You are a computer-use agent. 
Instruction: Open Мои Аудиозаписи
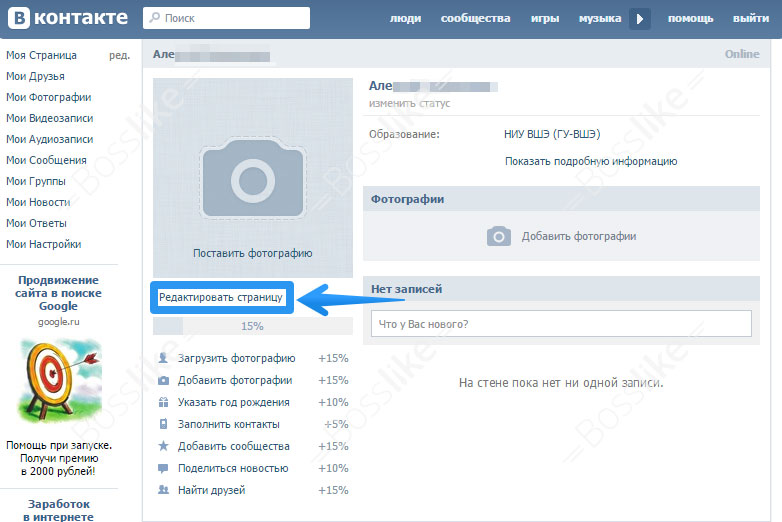(49, 139)
